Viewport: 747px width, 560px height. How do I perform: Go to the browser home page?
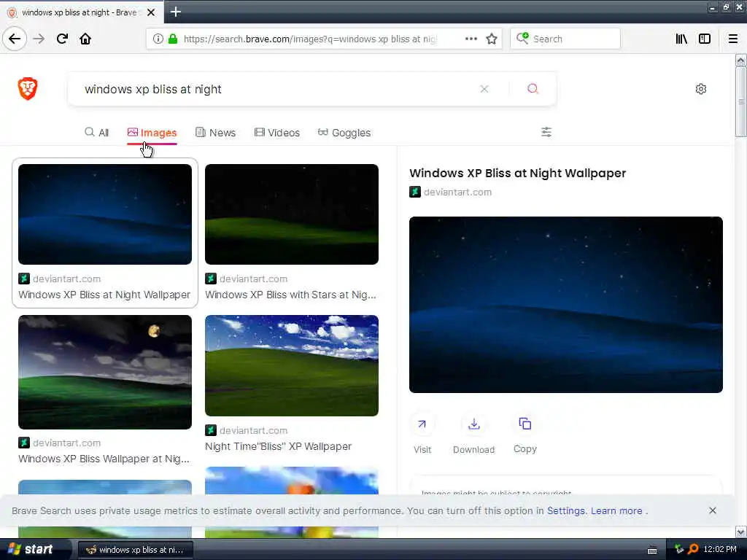coord(85,39)
